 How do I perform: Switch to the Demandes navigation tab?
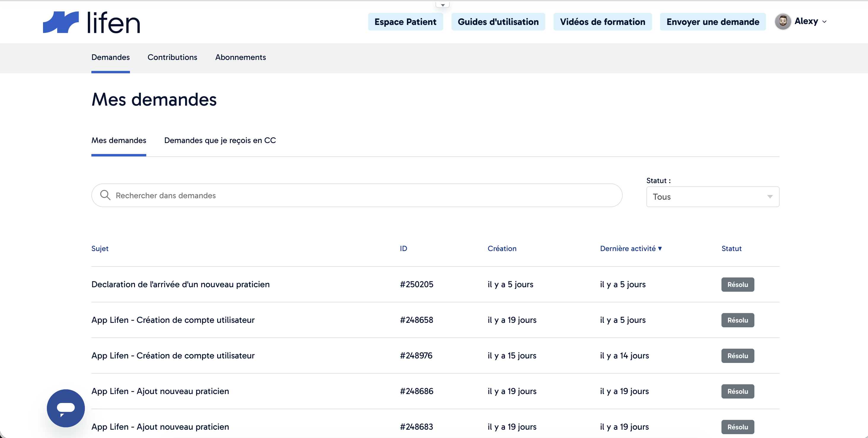click(x=111, y=57)
